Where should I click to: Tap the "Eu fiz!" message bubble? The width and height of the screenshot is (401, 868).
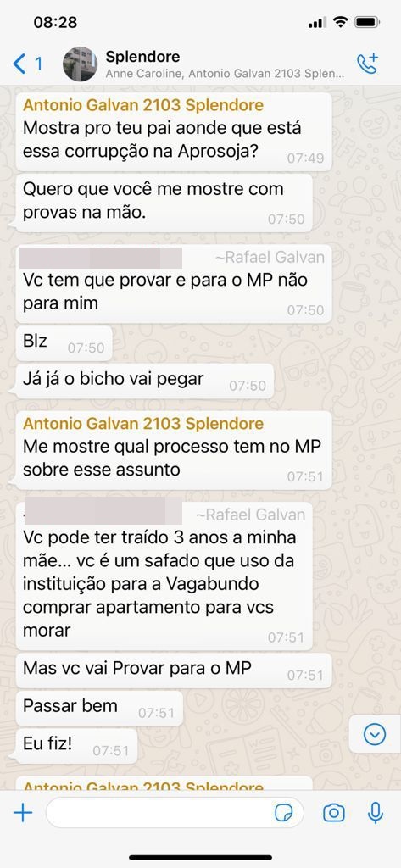click(76, 746)
